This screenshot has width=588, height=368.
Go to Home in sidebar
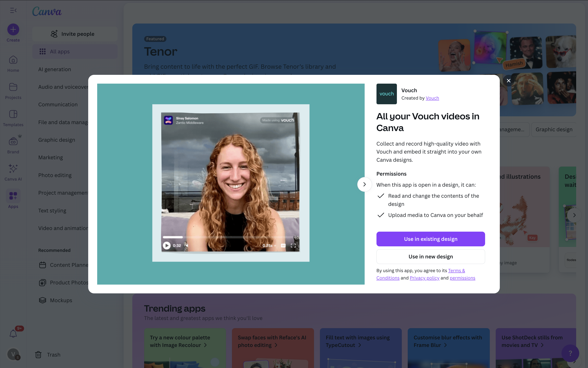(13, 64)
